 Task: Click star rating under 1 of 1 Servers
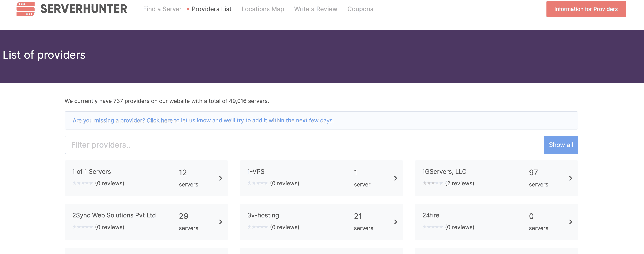(83, 183)
